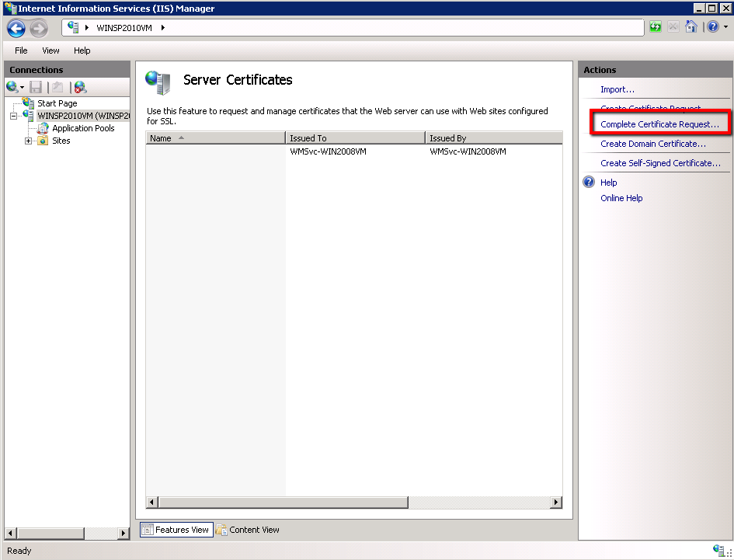
Task: Open the View menu
Action: point(50,50)
